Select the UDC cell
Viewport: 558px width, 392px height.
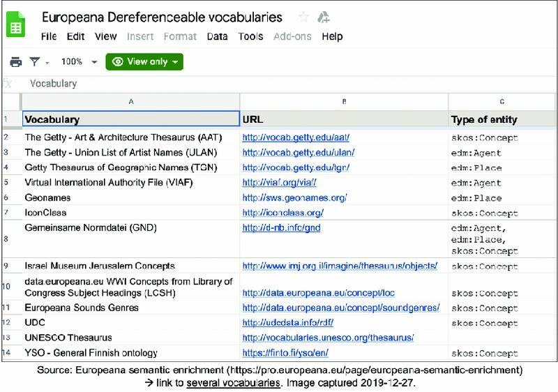pyautogui.click(x=130, y=323)
